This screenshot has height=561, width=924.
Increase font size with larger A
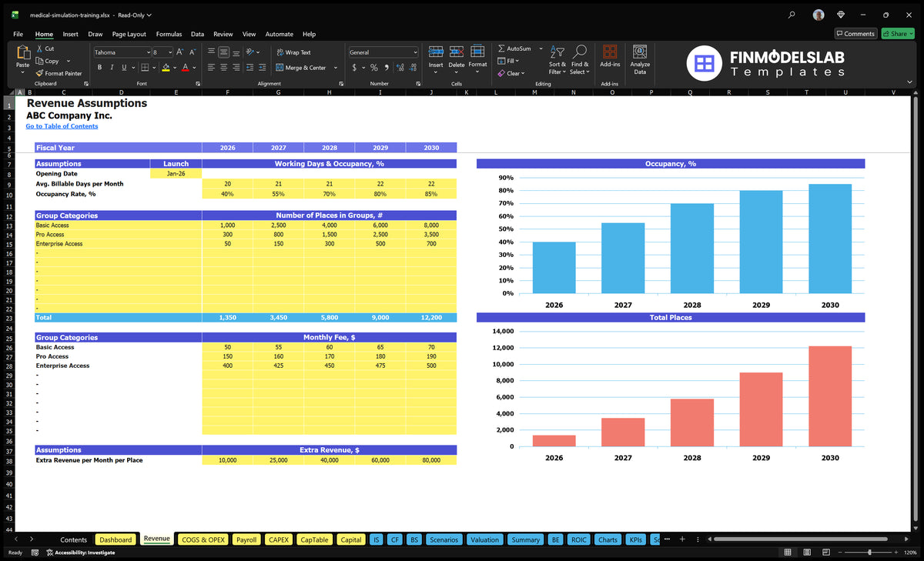179,52
